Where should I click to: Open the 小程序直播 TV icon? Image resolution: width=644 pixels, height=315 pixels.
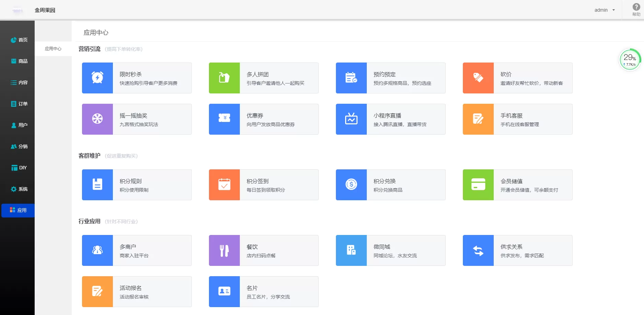351,119
